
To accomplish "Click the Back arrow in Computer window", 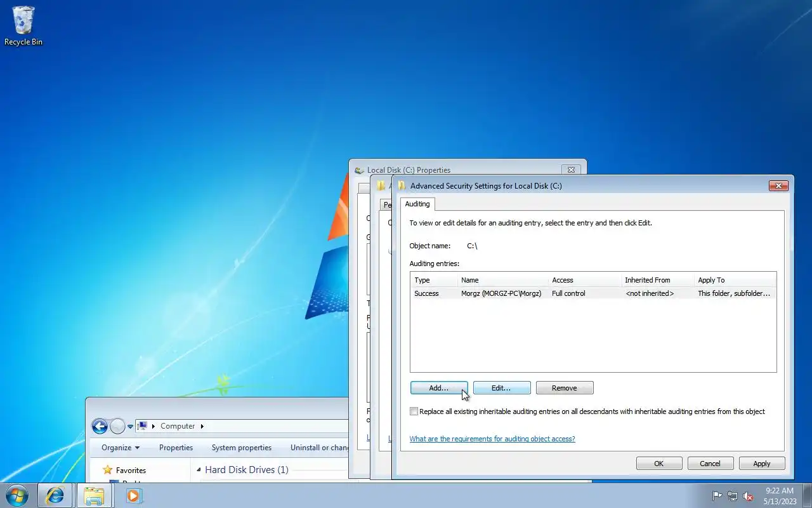I will pyautogui.click(x=100, y=426).
